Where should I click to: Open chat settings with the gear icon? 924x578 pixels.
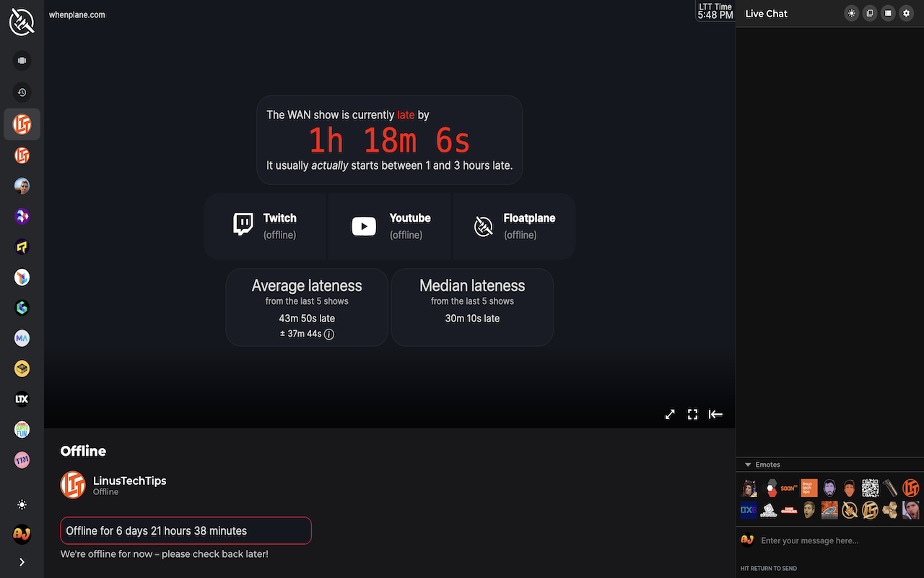pos(906,13)
